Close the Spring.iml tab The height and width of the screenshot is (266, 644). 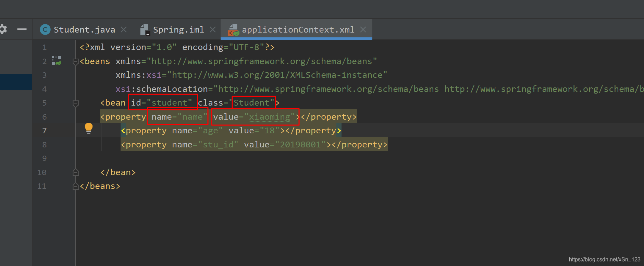pyautogui.click(x=213, y=30)
